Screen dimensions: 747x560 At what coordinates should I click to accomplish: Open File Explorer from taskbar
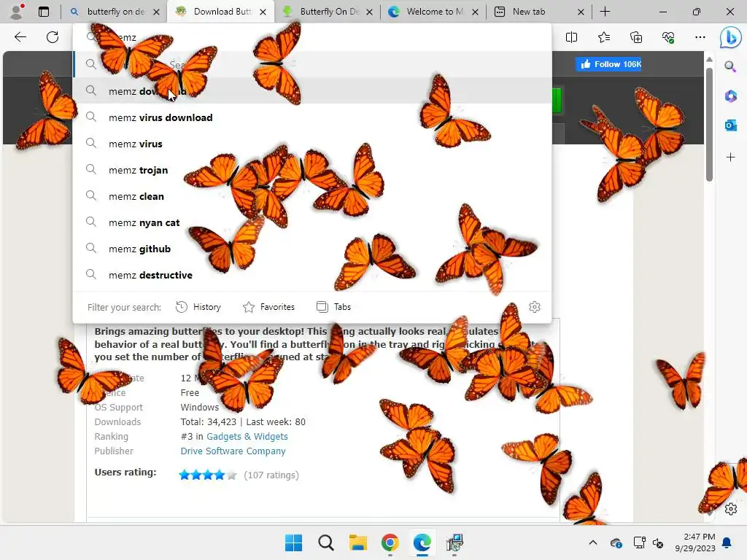[x=357, y=542]
